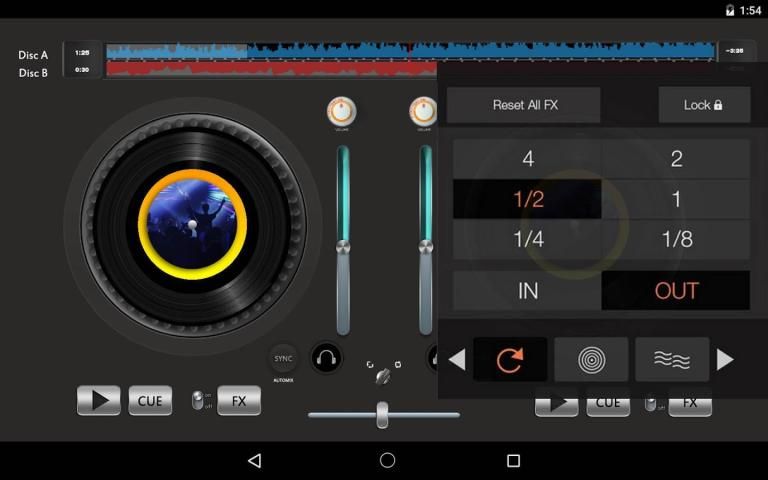Select the loop effect icon
Image resolution: width=768 pixels, height=480 pixels.
click(510, 360)
